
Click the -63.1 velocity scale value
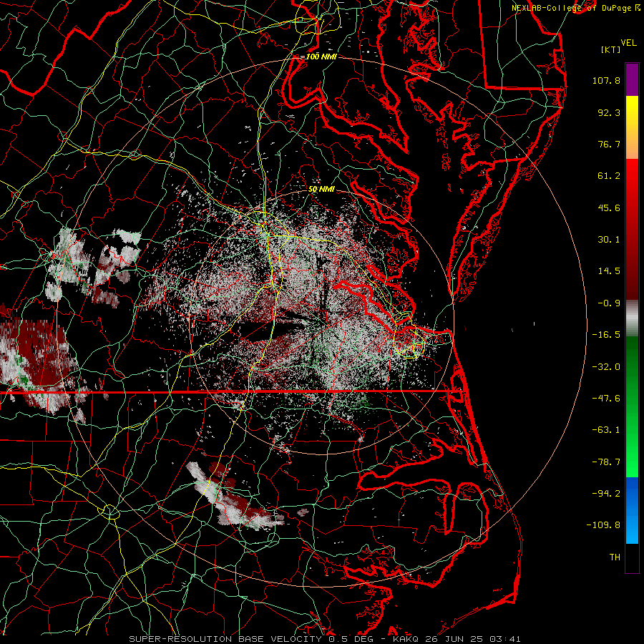point(606,430)
